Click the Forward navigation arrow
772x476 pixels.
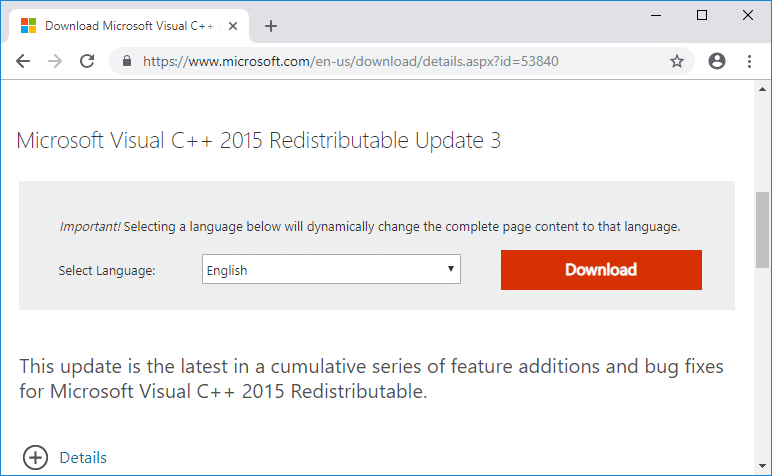tap(55, 61)
